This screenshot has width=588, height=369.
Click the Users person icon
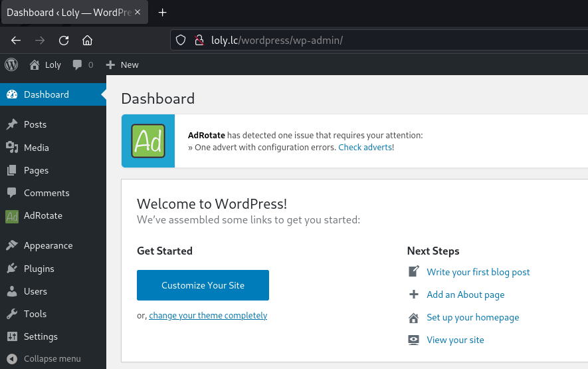[x=12, y=291]
